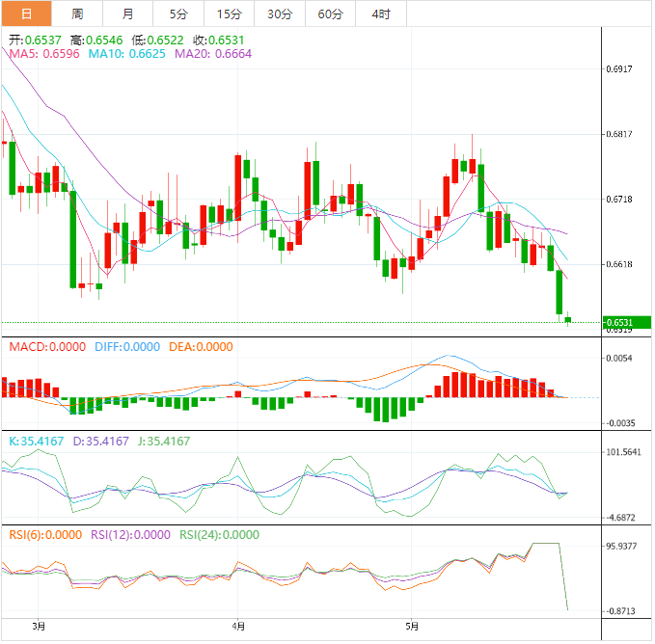Click the 5月 marker on time axis
This screenshot has width=655, height=644.
click(412, 627)
